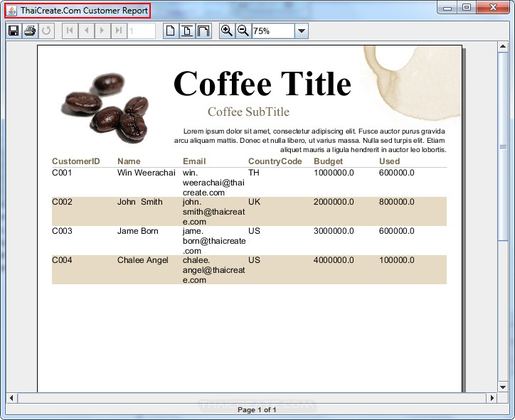Click the Zoom out magnifier icon
The width and height of the screenshot is (515, 420).
(x=243, y=31)
